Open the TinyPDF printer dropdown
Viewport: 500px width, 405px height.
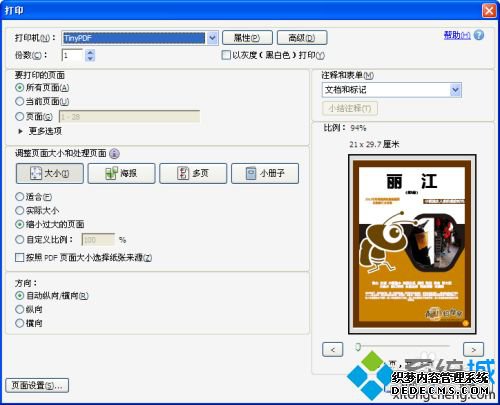pyautogui.click(x=213, y=38)
